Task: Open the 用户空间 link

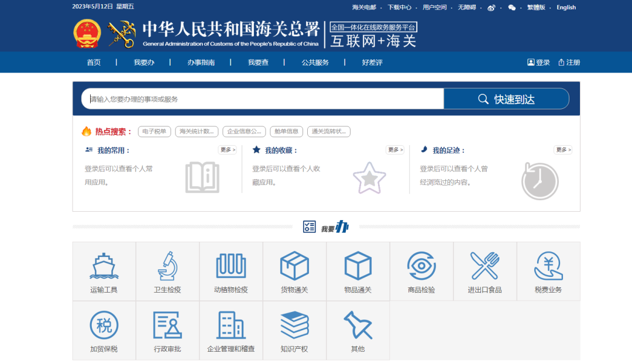Action: point(434,7)
